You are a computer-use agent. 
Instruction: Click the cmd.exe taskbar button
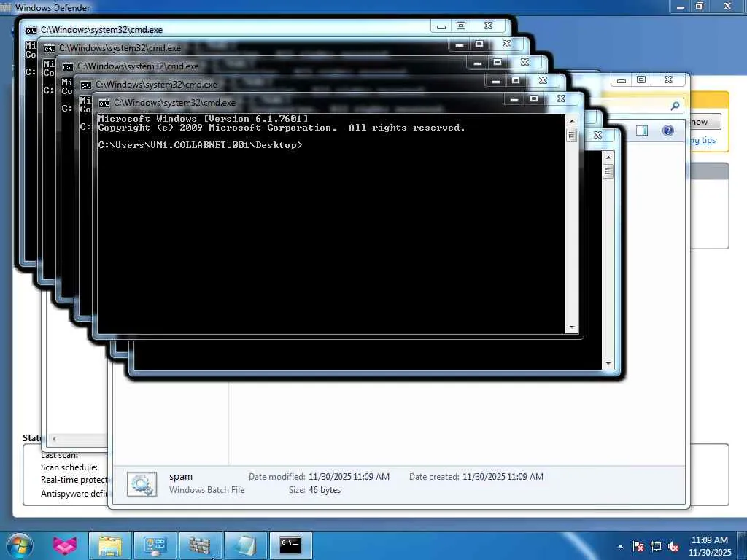[x=290, y=545]
